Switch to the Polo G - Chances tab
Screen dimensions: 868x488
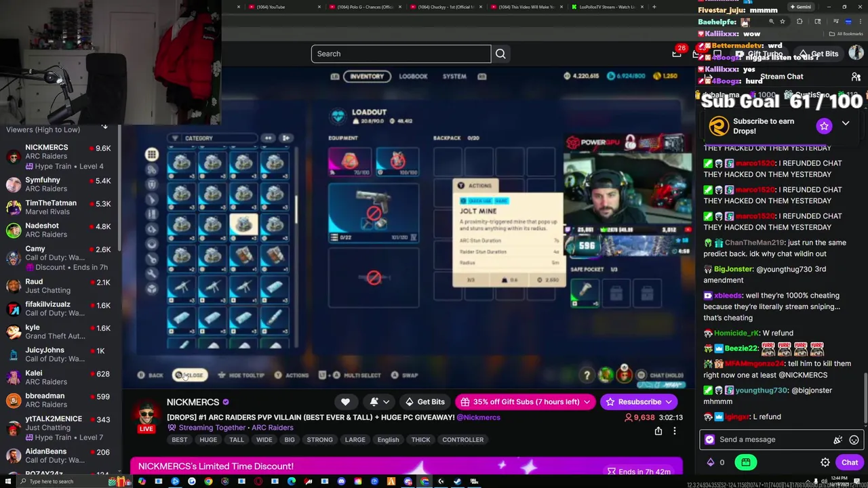click(365, 7)
